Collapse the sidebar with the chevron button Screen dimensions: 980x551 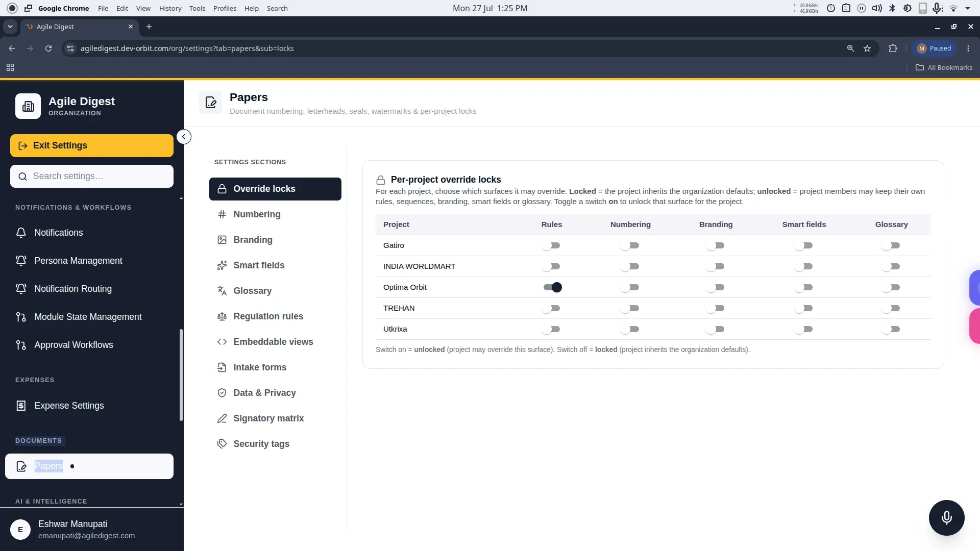click(184, 137)
